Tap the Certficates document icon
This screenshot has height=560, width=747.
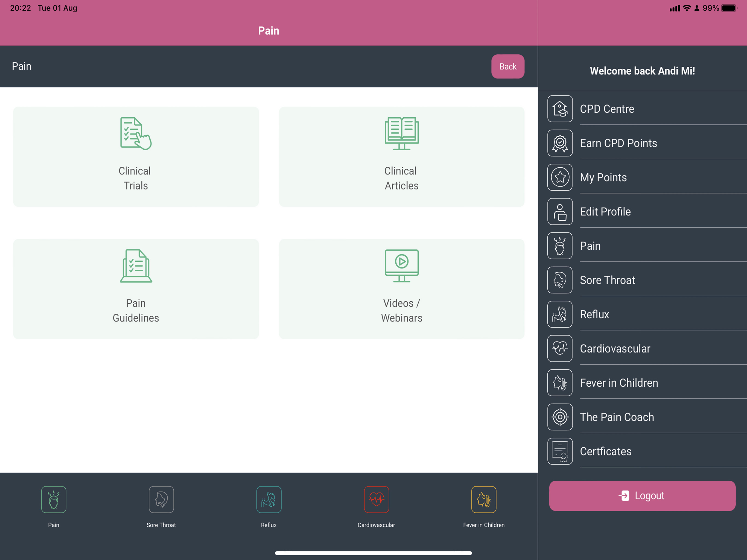pos(560,451)
